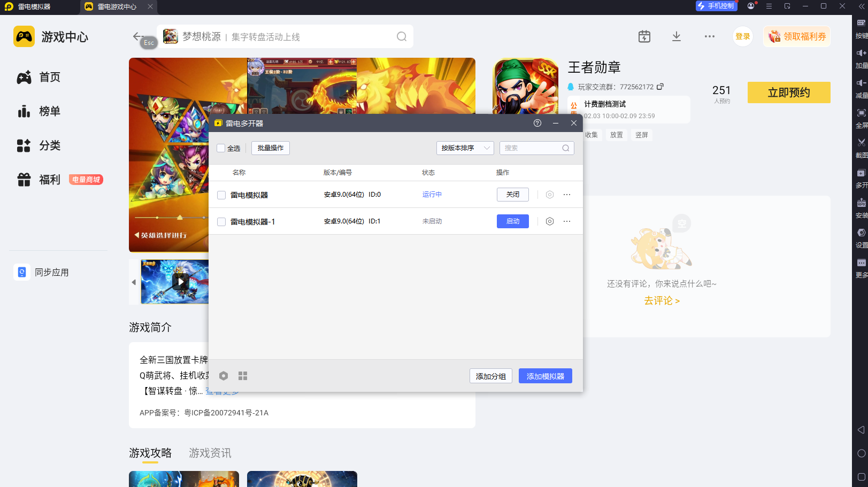Open multi-instance manager settings hexagon icon
This screenshot has height=487, width=868.
224,376
